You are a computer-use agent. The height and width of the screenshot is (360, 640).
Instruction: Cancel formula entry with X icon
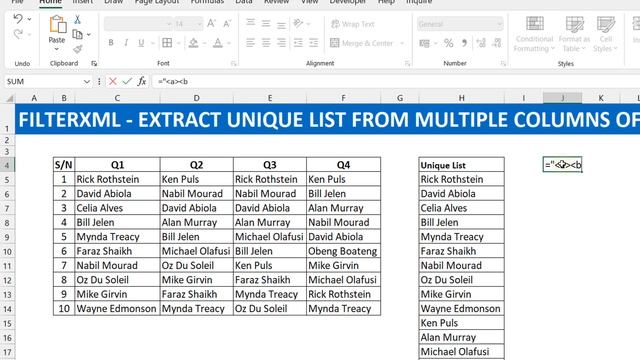(113, 82)
